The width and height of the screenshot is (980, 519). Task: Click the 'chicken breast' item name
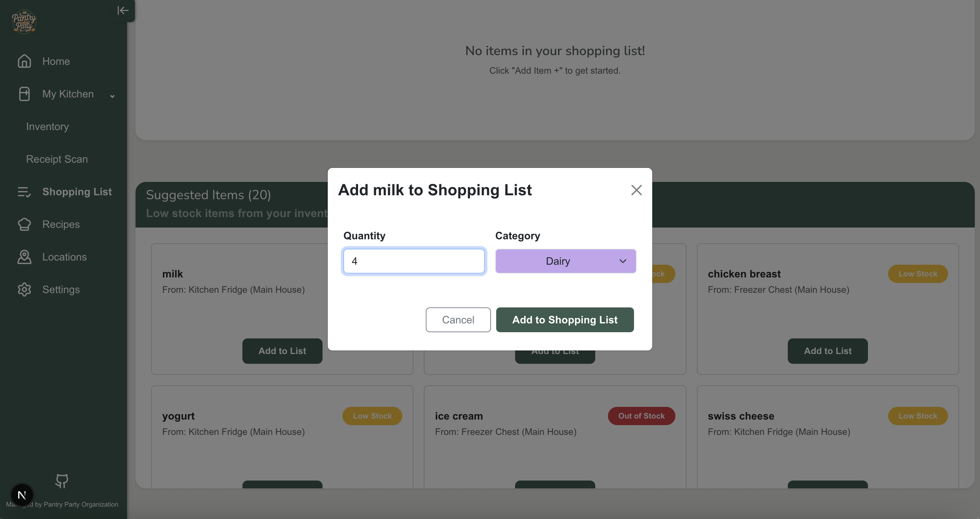pos(744,274)
